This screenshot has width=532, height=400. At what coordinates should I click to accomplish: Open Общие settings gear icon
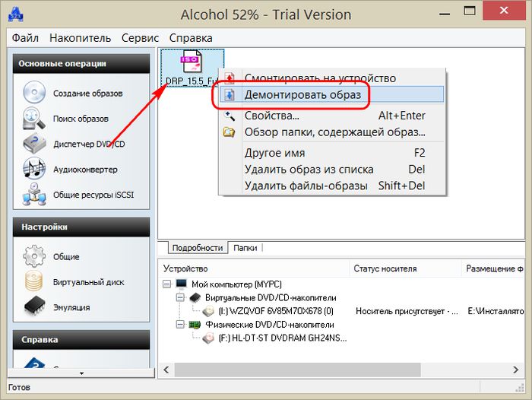34,256
